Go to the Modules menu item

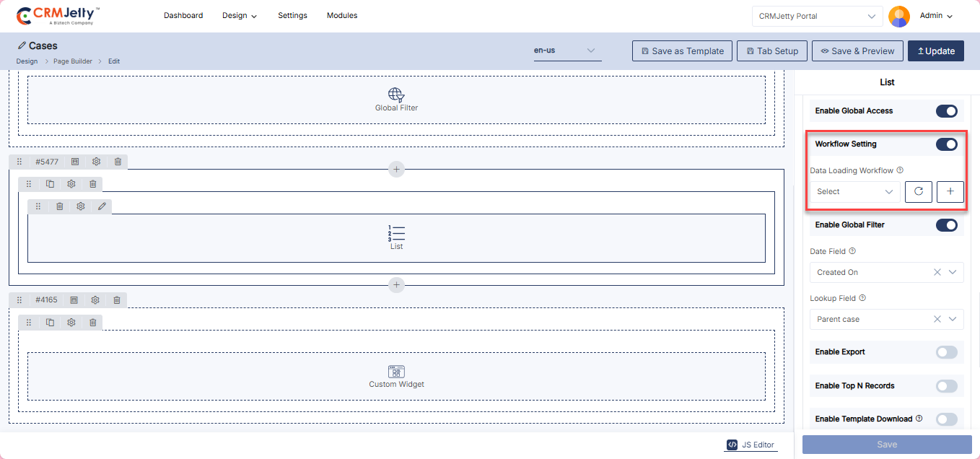[342, 16]
